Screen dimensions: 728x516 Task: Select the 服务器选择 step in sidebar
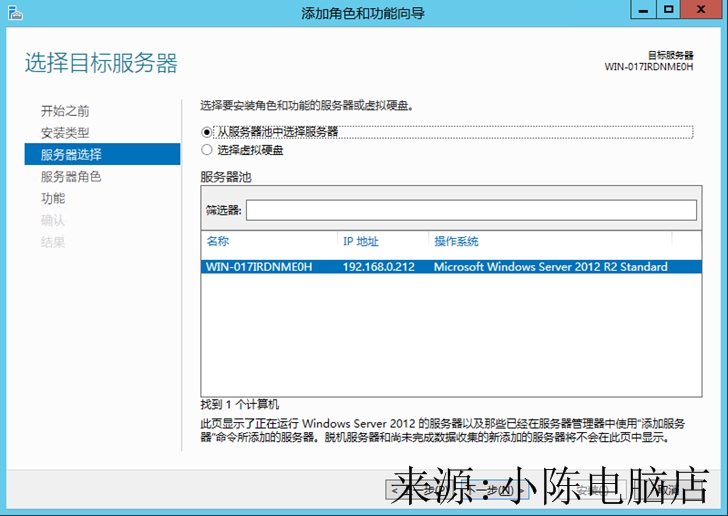[x=102, y=154]
